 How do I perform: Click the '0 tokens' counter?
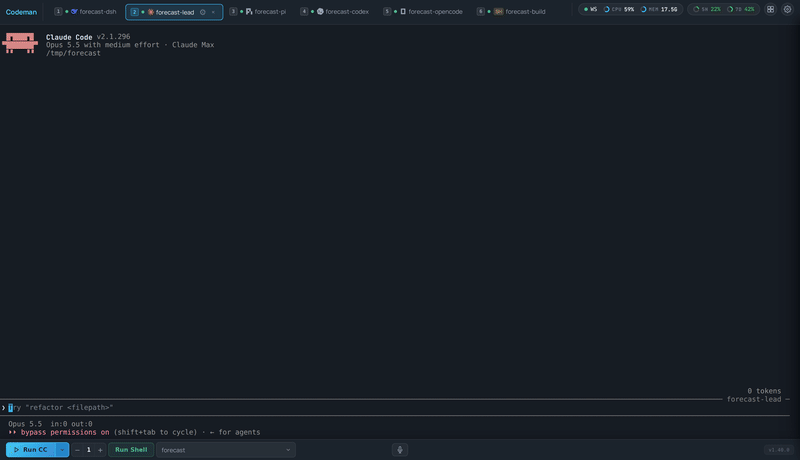click(764, 391)
